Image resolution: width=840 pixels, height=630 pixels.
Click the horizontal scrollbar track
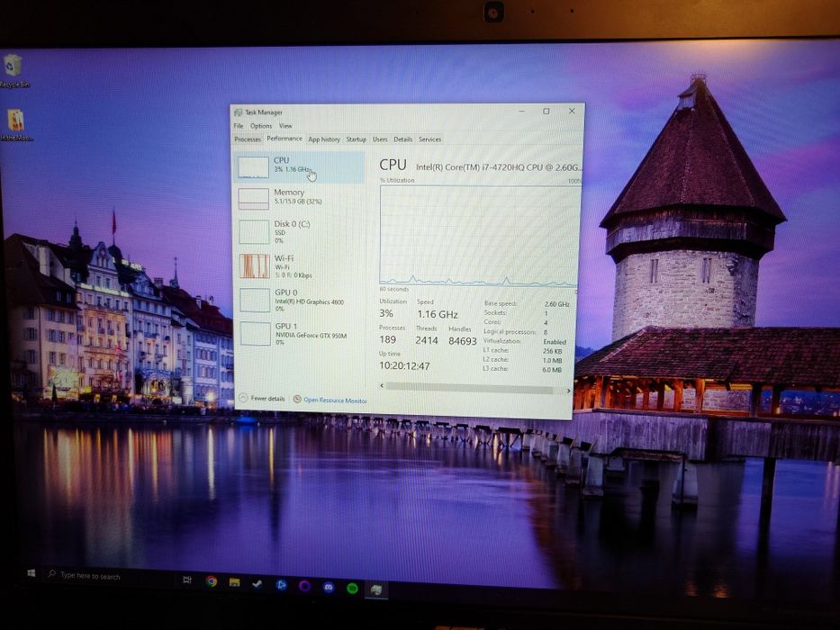469,387
